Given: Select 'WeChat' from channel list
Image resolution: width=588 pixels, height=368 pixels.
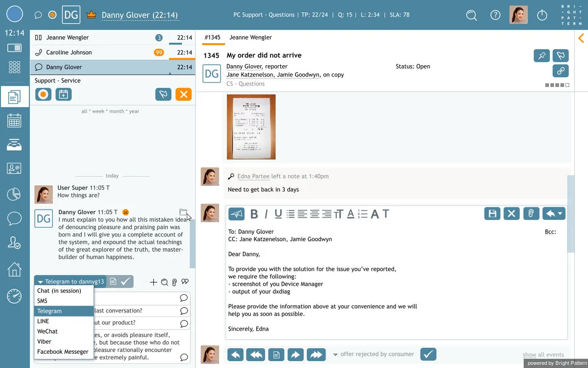Looking at the screenshot, I should tap(64, 331).
